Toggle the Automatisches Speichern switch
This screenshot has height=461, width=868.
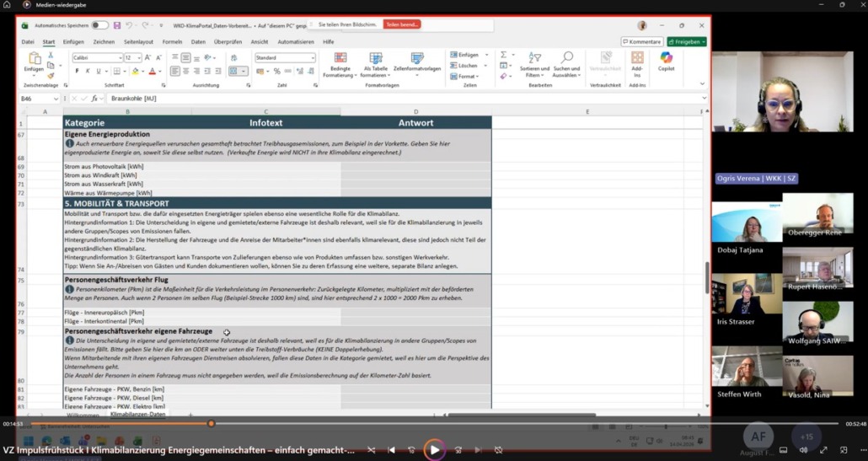pyautogui.click(x=99, y=25)
